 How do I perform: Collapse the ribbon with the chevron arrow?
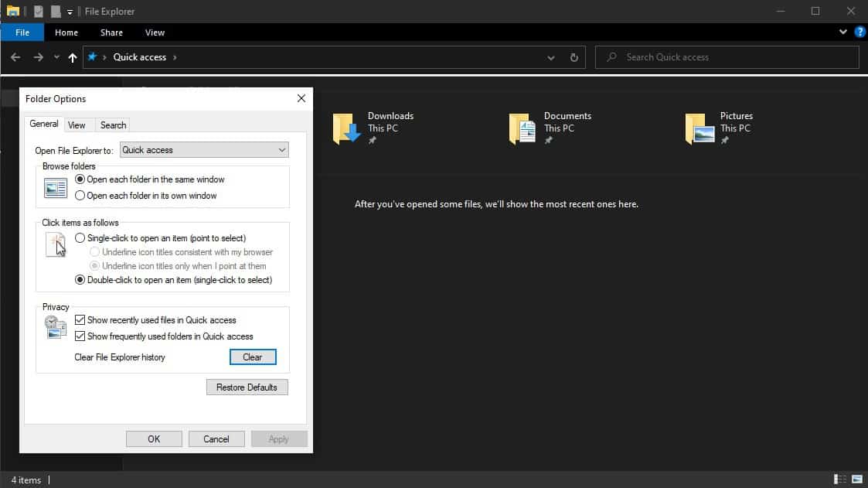point(842,32)
